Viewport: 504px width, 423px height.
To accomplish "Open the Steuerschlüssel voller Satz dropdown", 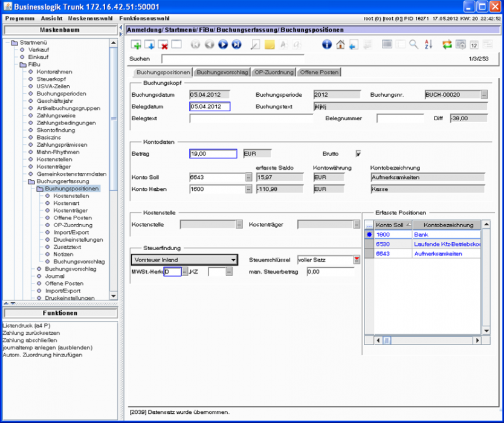I will 356,260.
